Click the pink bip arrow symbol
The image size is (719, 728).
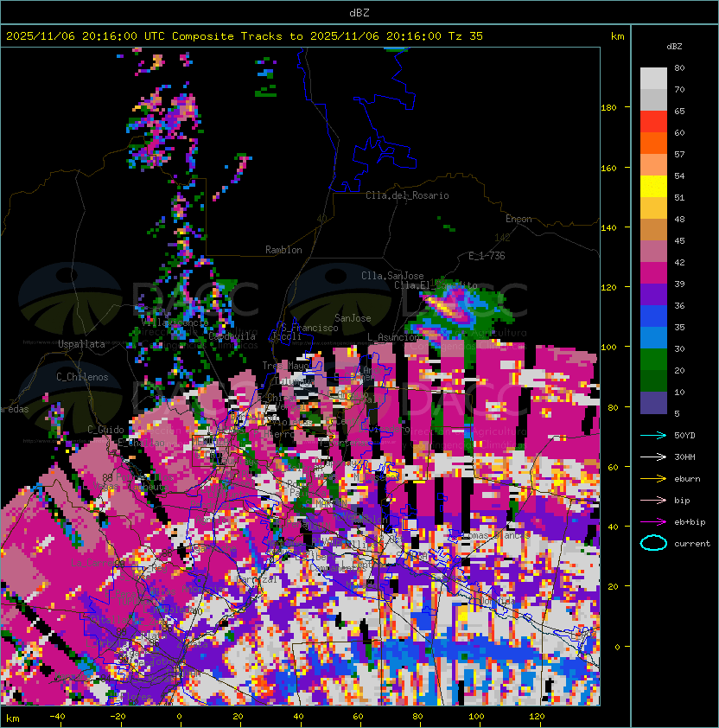653,500
